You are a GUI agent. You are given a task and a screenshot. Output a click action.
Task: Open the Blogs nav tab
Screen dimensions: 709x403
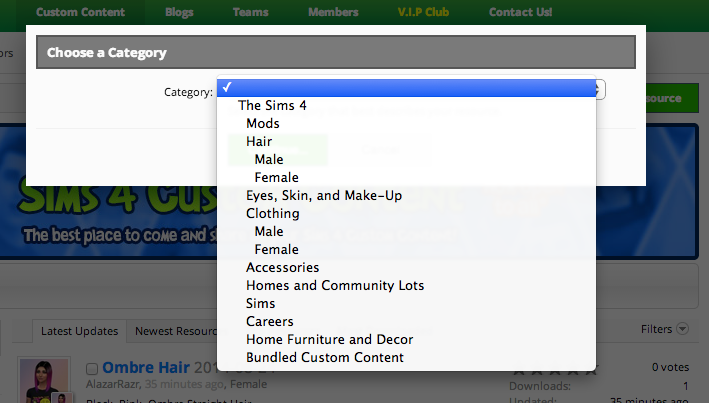point(179,12)
